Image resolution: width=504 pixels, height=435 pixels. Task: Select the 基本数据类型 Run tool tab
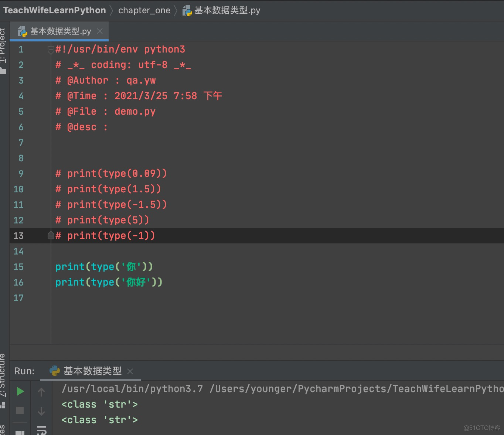pyautogui.click(x=91, y=371)
